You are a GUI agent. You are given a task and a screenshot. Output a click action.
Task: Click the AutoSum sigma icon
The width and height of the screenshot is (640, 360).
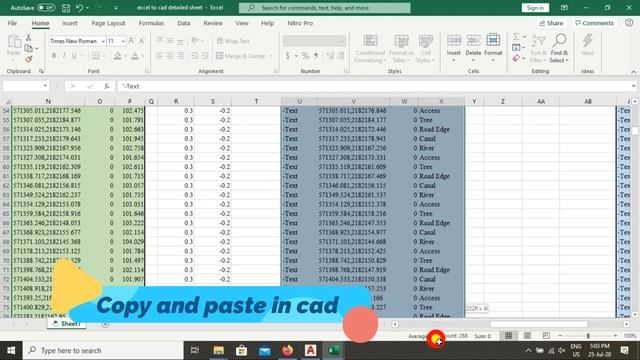[516, 37]
